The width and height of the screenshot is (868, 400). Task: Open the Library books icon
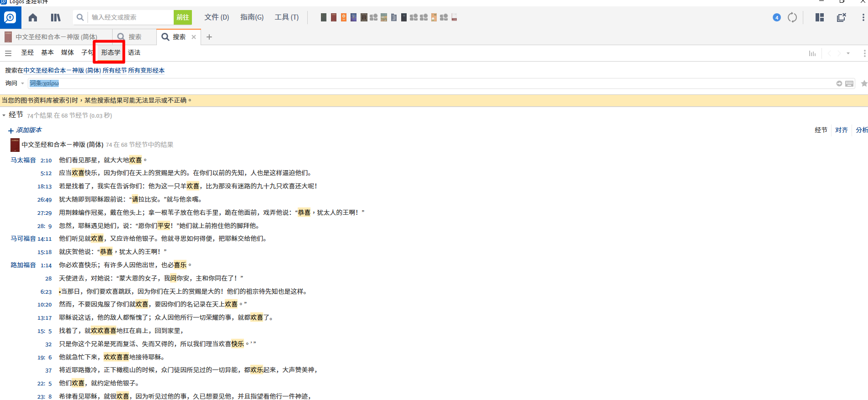click(56, 17)
